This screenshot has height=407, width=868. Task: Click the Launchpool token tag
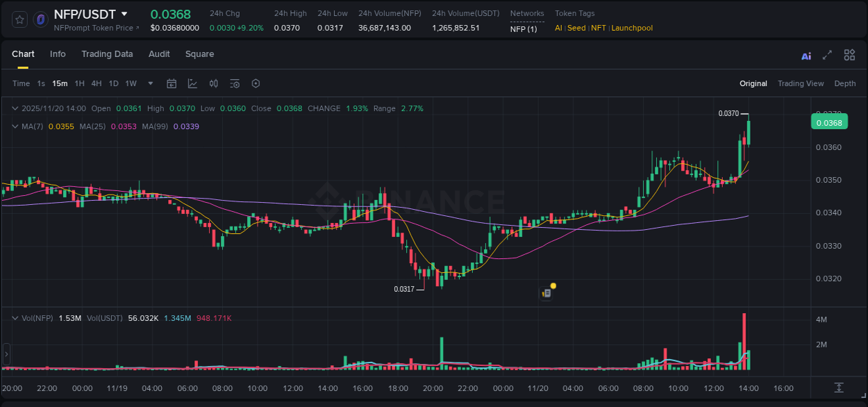(631, 28)
